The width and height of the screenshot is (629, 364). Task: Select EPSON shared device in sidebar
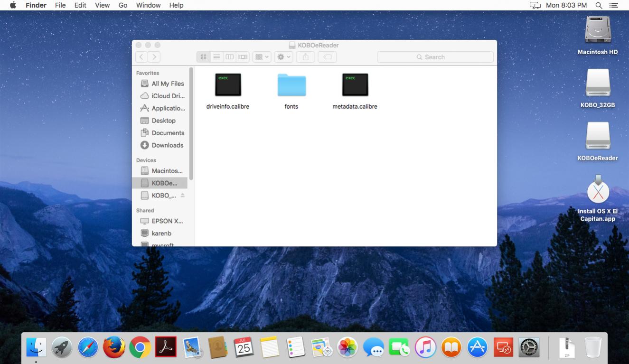[x=162, y=221]
